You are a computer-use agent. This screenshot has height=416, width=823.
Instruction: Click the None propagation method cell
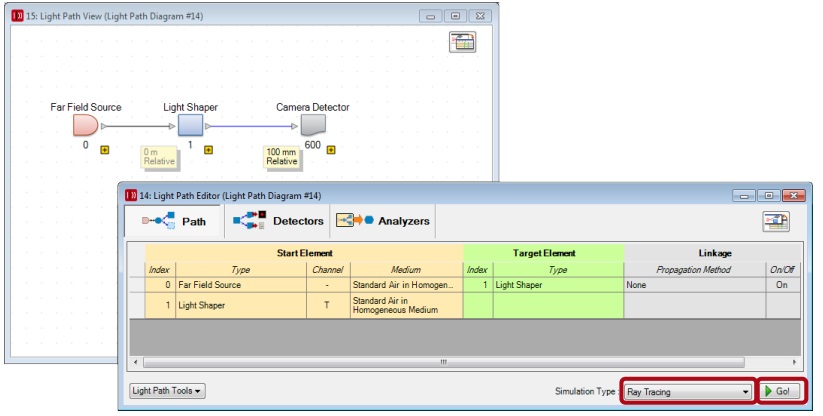(x=694, y=285)
